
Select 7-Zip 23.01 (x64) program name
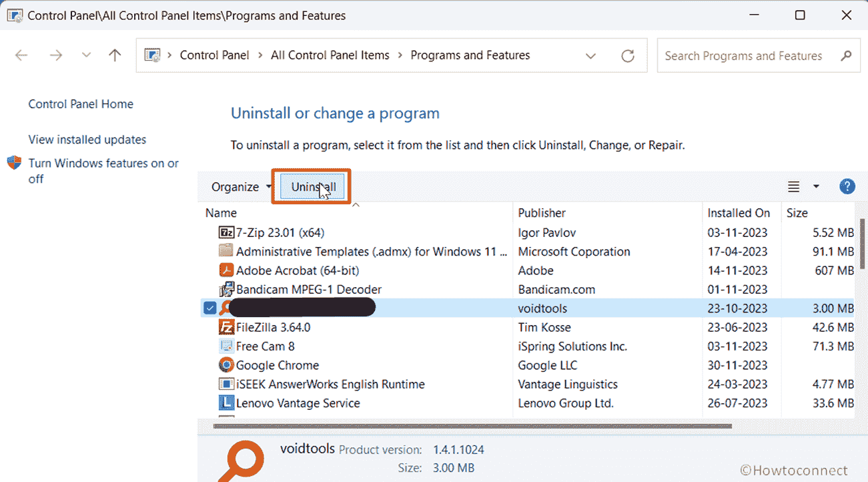280,233
